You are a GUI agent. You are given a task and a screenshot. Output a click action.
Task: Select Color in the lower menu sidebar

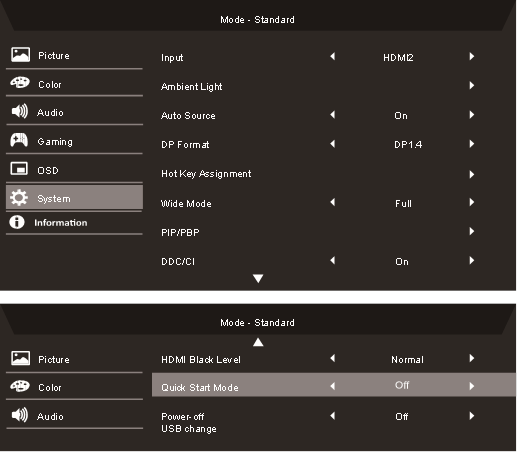[50, 388]
